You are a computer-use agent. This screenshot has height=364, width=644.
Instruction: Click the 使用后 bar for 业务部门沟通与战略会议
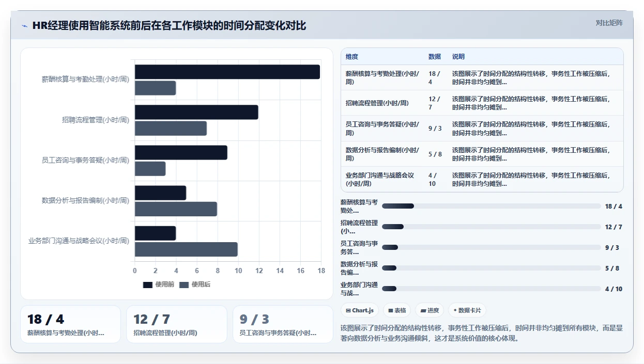pyautogui.click(x=187, y=249)
